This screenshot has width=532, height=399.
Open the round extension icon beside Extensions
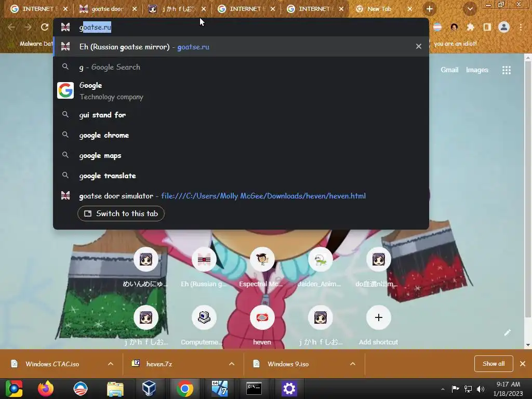click(x=454, y=27)
